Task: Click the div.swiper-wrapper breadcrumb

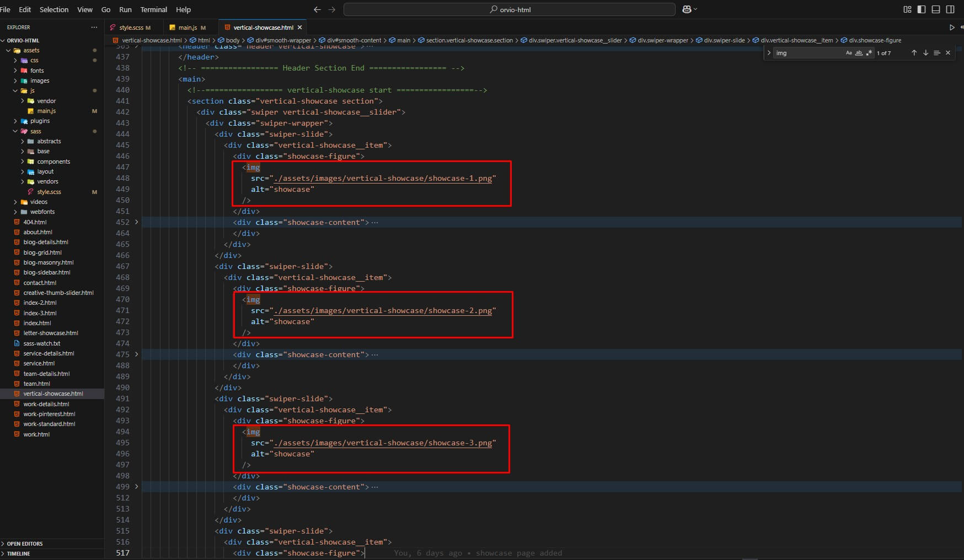Action: 659,40
